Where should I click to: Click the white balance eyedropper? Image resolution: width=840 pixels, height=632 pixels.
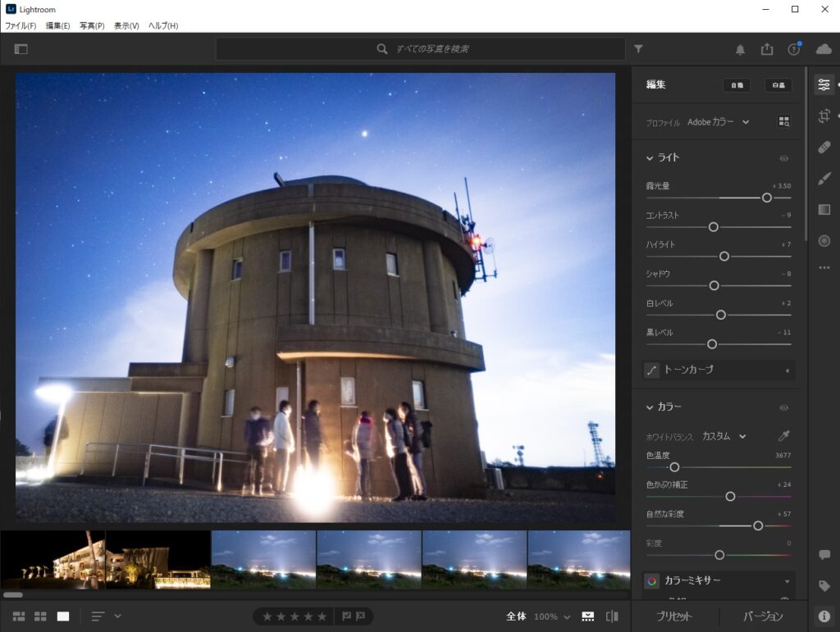coord(783,436)
